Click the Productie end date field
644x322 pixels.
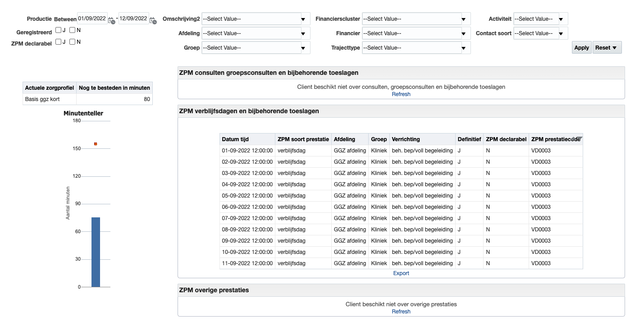point(133,18)
